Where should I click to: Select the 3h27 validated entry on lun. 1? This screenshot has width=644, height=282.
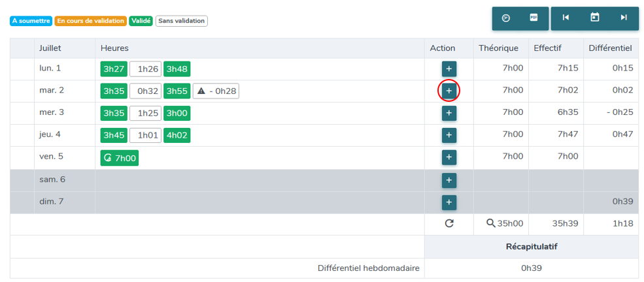(114, 69)
